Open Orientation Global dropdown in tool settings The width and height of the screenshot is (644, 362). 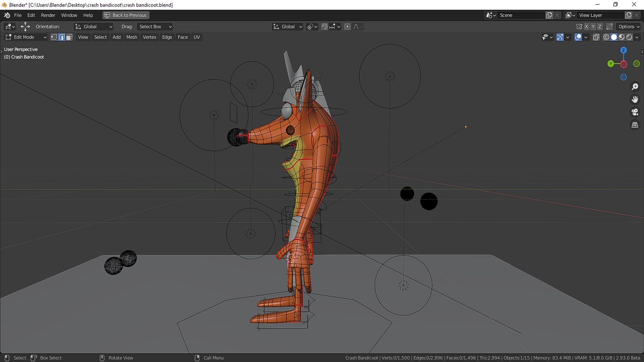coord(94,26)
